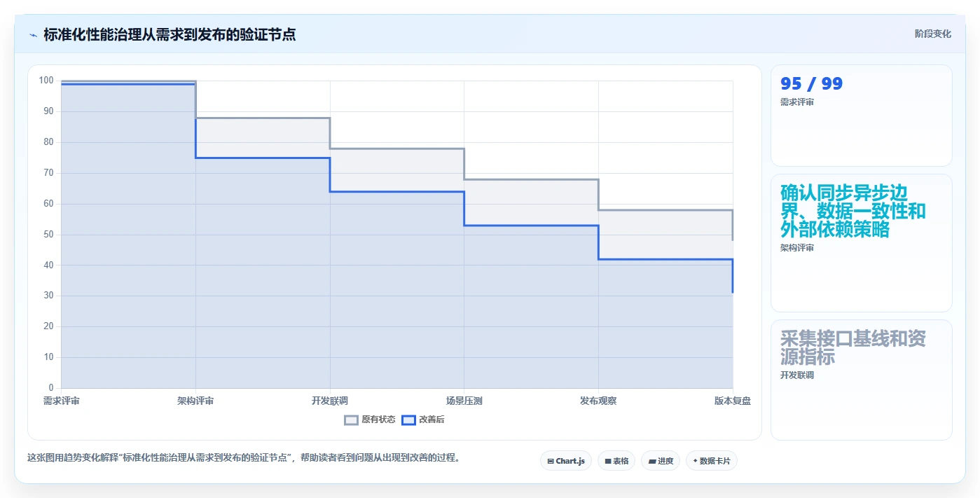The image size is (980, 498).
Task: Click the 需求评审 x-axis label
Action: pyautogui.click(x=61, y=401)
